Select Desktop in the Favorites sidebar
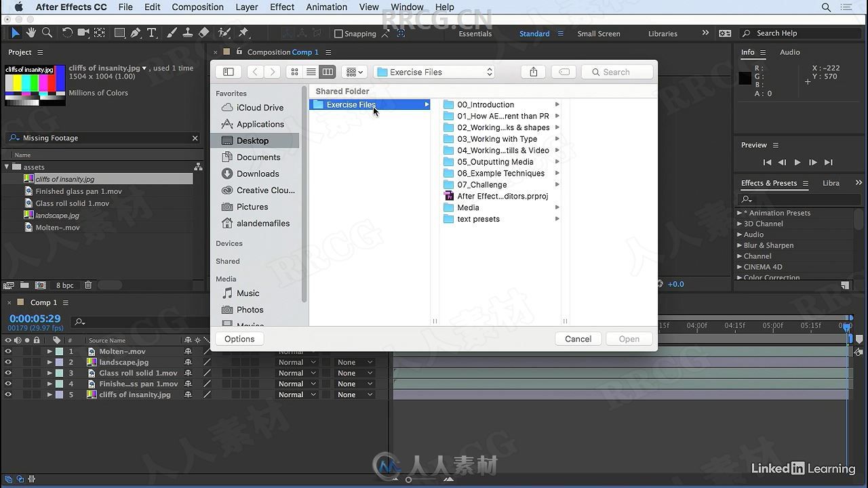868x488 pixels. click(x=255, y=140)
